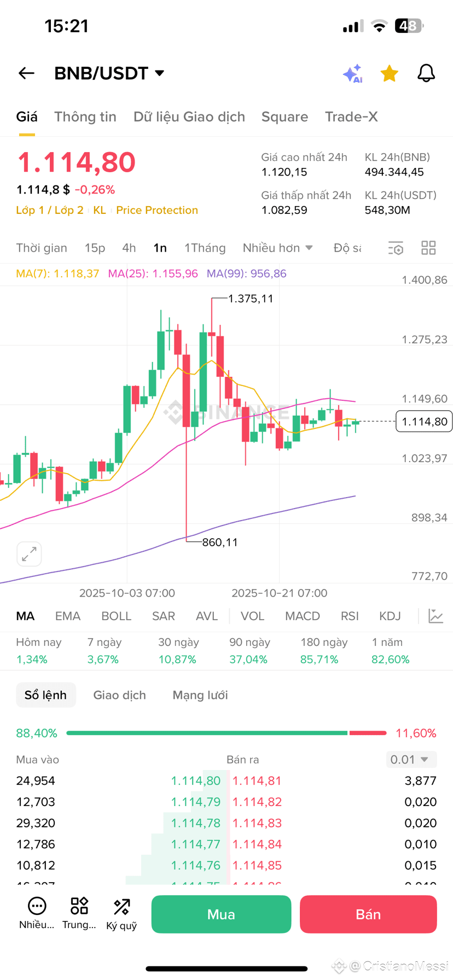Tap bid price 1.114,79
The height and width of the screenshot is (980, 453).
[195, 802]
